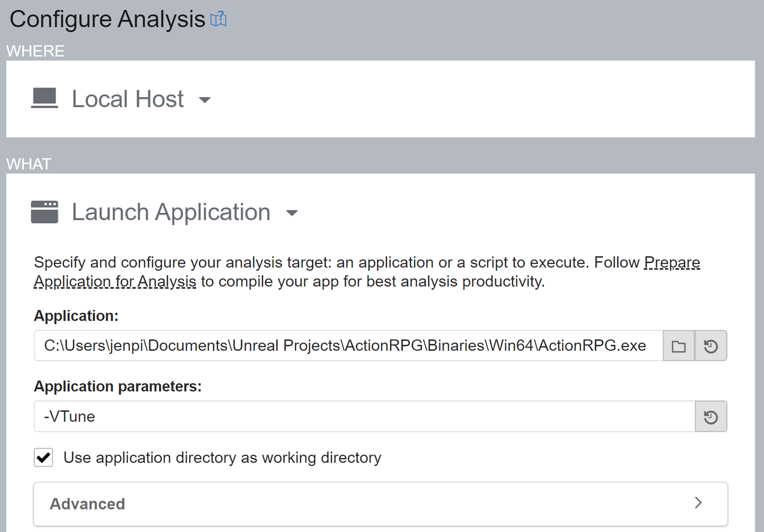Click into the -VTune parameters field
The image size is (764, 532).
[362, 416]
